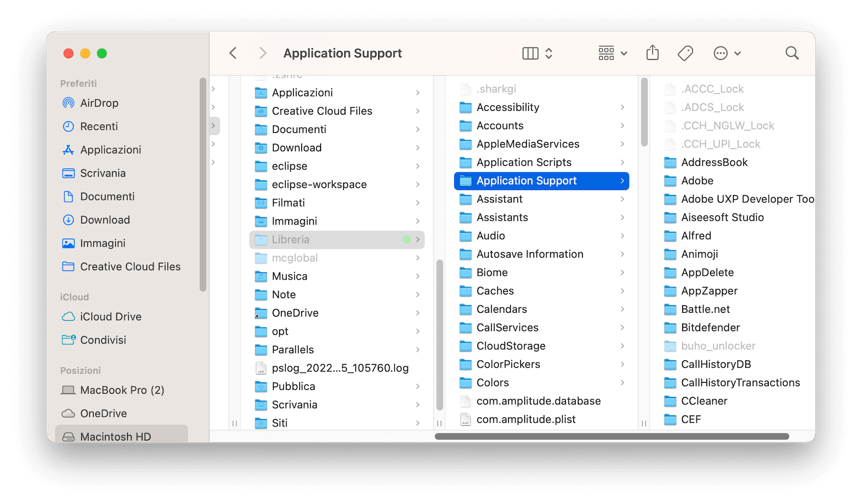
Task: Expand the Assistant folder chevron
Action: (622, 199)
